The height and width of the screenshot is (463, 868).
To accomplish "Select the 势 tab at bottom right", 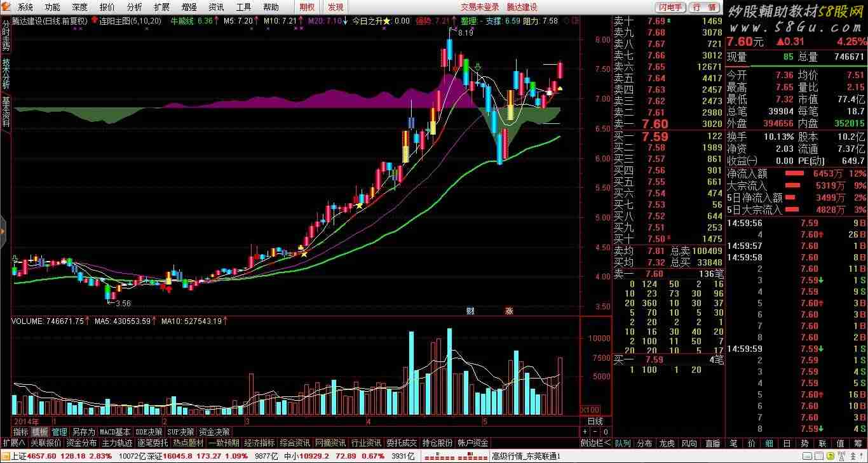I will [805, 443].
